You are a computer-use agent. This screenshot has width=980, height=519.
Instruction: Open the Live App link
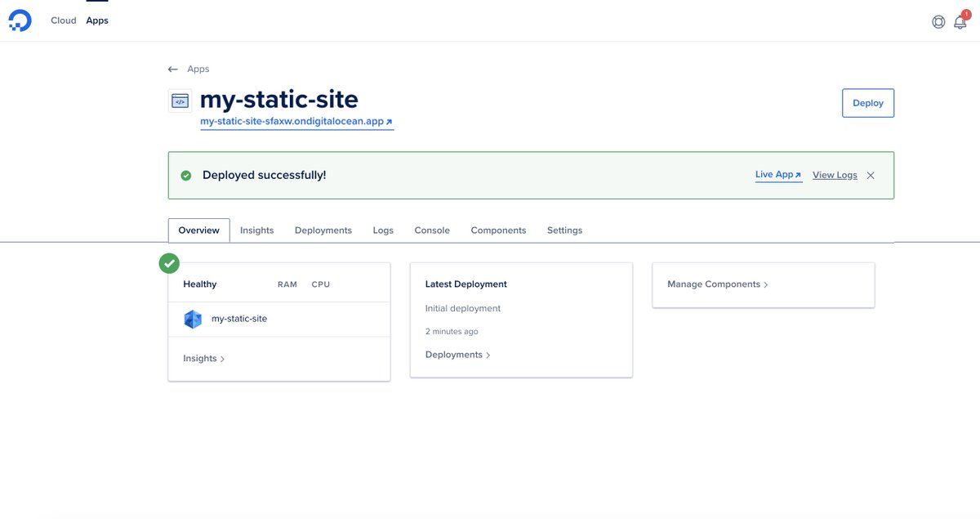pos(774,174)
